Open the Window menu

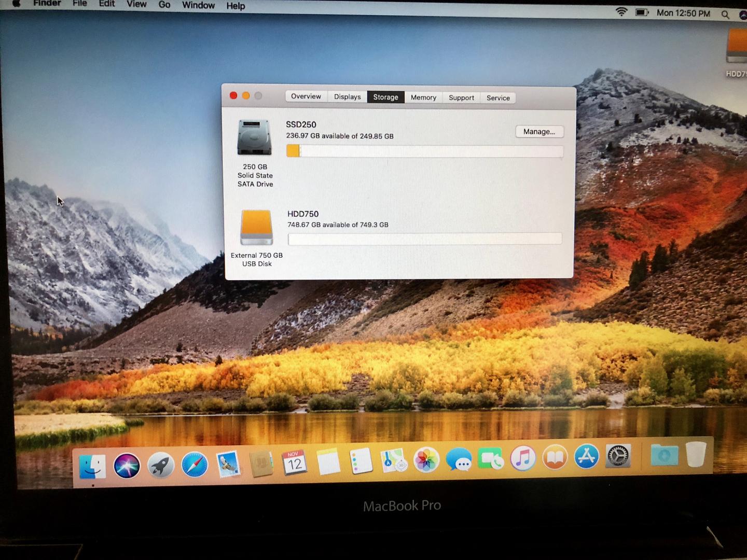[x=198, y=5]
